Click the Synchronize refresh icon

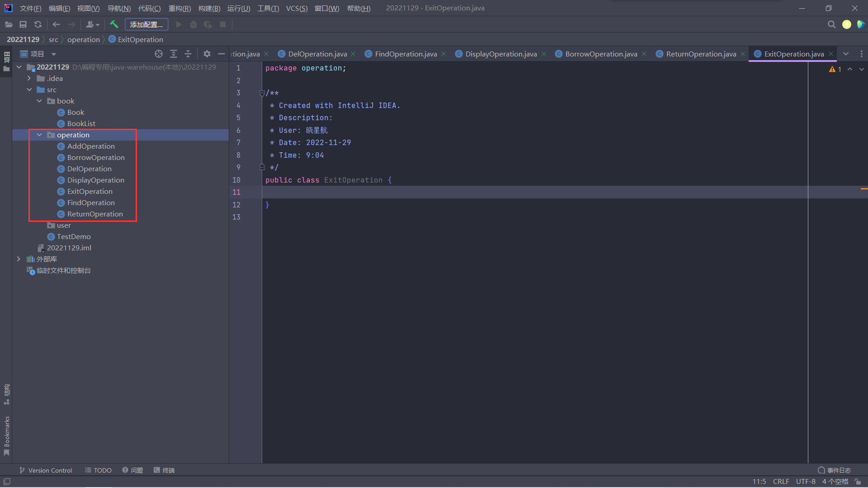click(38, 24)
